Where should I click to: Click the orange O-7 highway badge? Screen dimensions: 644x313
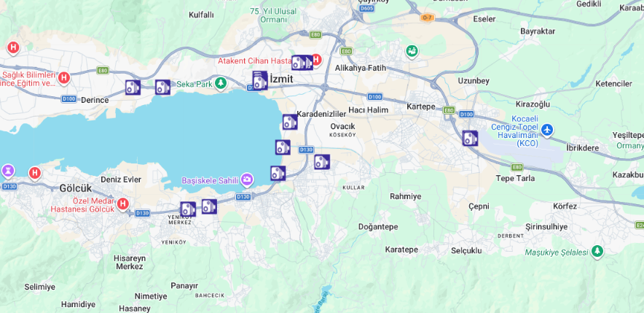[427, 18]
